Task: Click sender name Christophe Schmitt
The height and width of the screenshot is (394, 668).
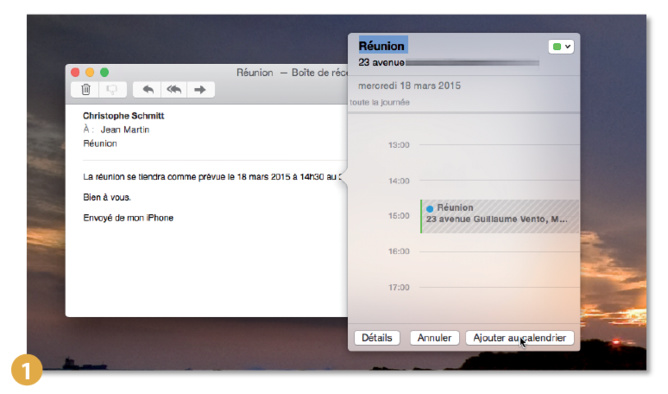Action: pyautogui.click(x=123, y=115)
